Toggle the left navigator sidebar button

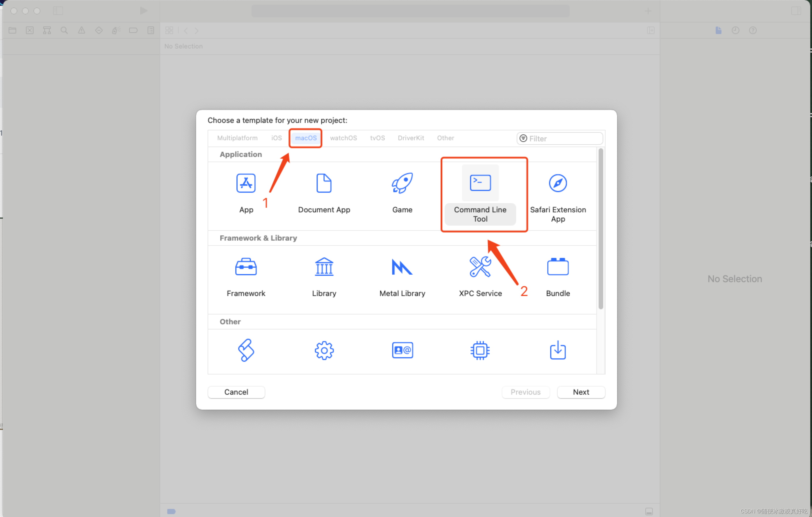(x=58, y=11)
